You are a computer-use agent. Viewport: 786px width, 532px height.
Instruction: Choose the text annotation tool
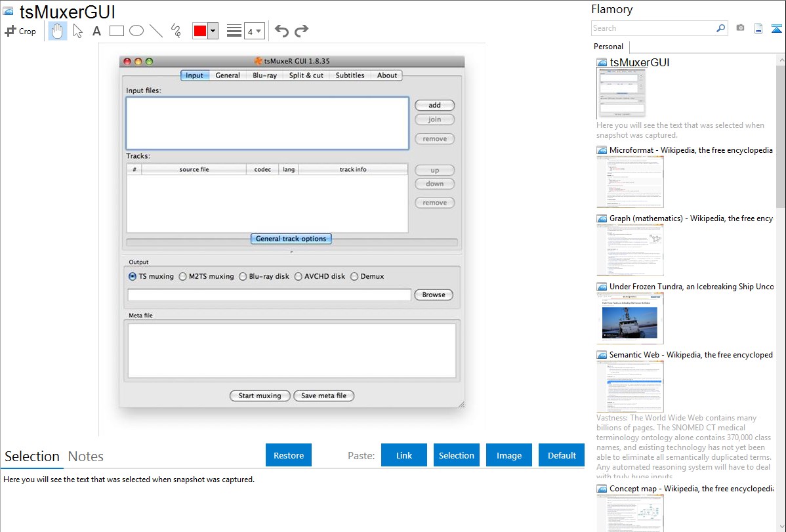coord(96,31)
